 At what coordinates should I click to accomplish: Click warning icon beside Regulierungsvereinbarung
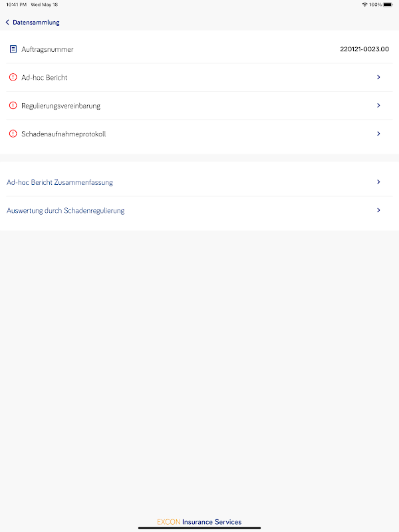click(13, 106)
